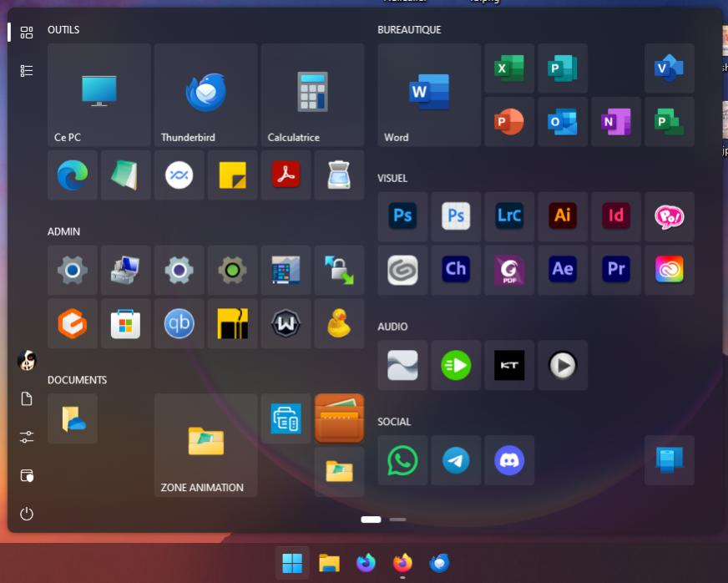The width and height of the screenshot is (728, 583).
Task: Expand the ZONE ANIMATION folder tile
Action: [x=205, y=445]
